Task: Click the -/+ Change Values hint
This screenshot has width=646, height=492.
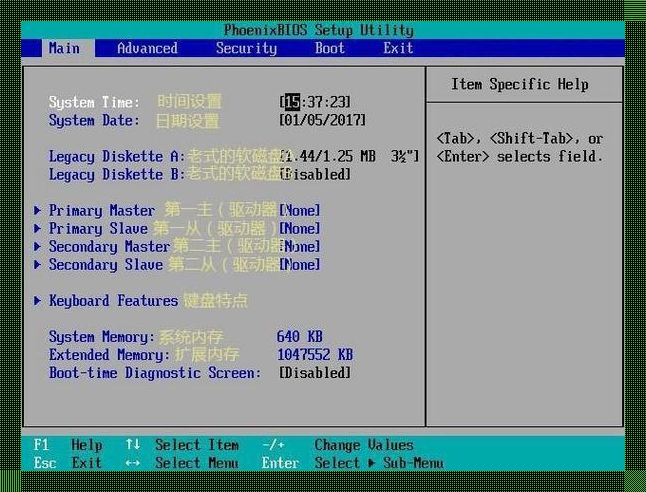Action: [x=338, y=445]
